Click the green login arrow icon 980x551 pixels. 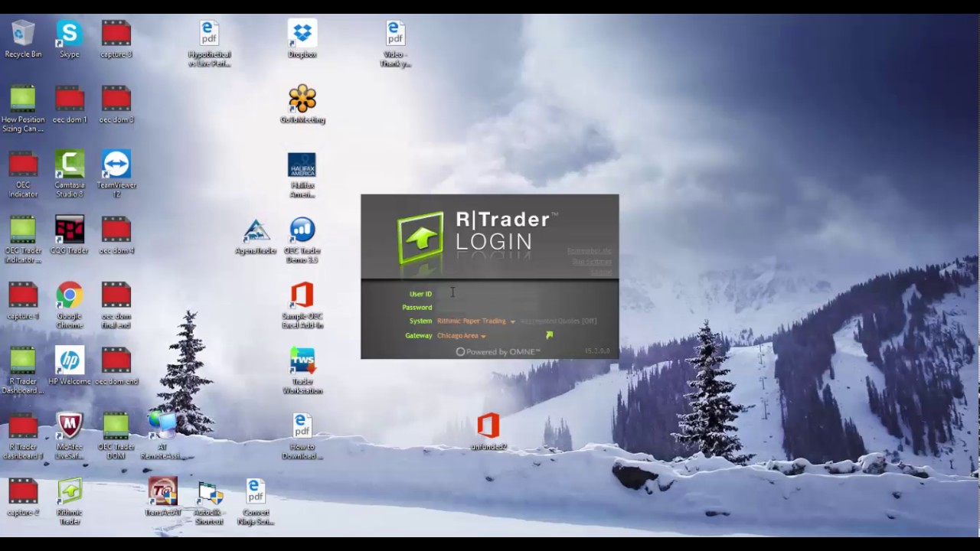[549, 335]
